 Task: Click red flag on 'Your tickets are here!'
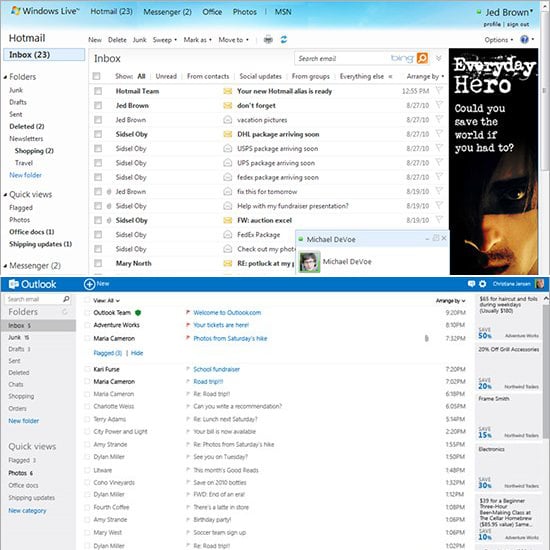tap(188, 325)
